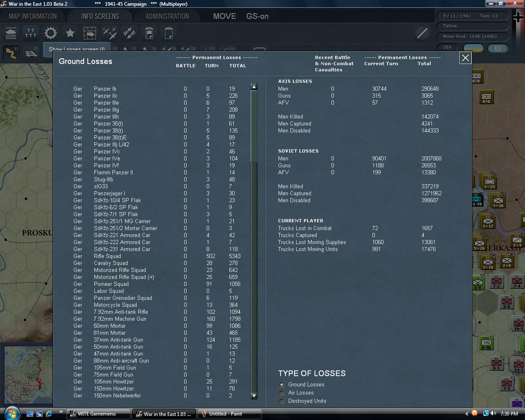Click the system clock showing 7:30 PM
Screen dimensions: 525x420
509,414
